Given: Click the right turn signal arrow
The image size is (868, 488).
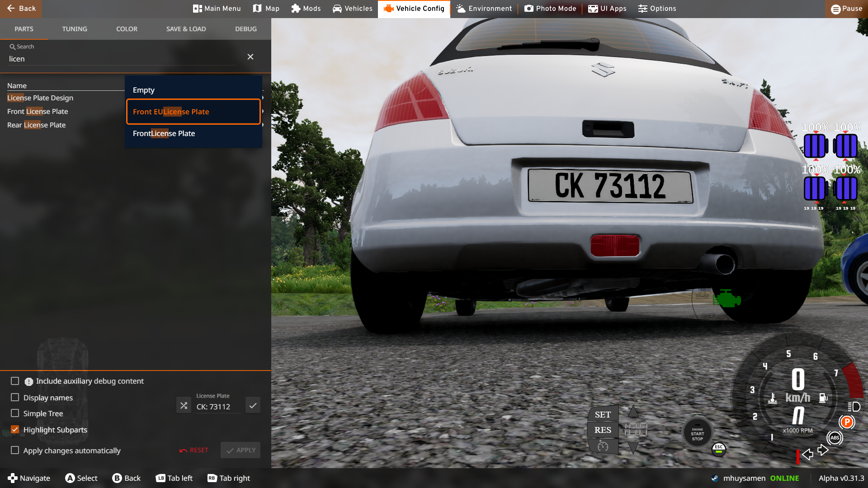Looking at the screenshot, I should pyautogui.click(x=823, y=450).
